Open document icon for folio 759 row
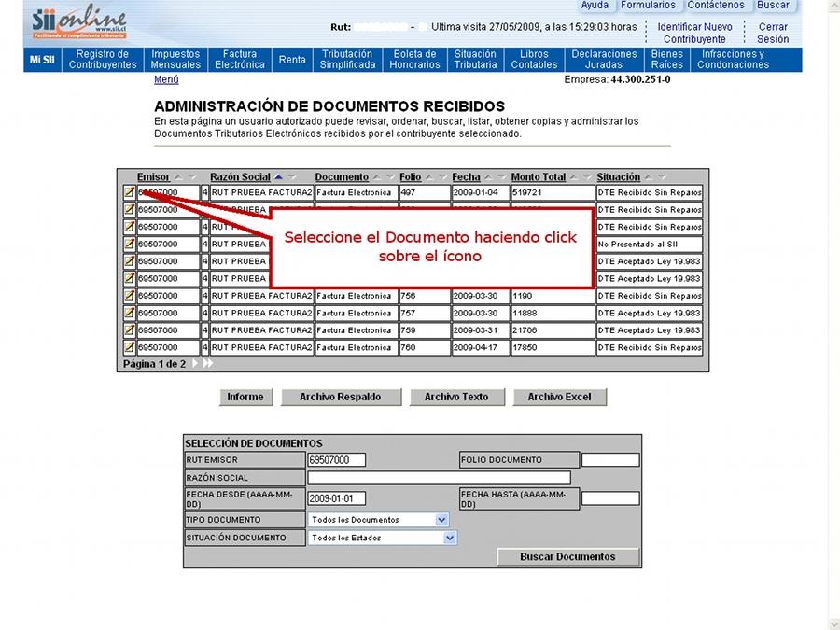 click(x=129, y=330)
